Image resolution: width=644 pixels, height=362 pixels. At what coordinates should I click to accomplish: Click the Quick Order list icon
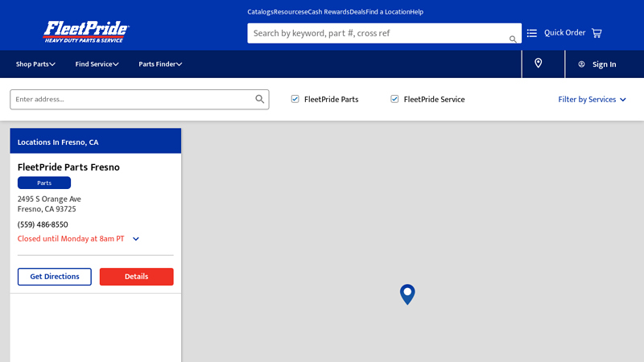tap(532, 33)
